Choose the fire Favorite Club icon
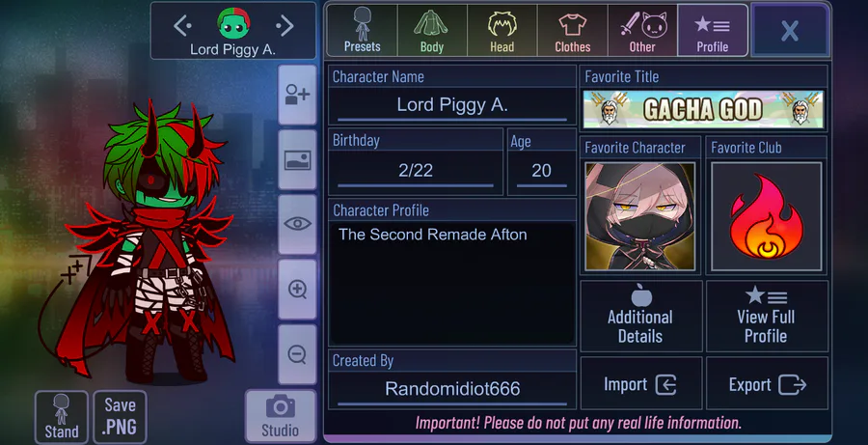The height and width of the screenshot is (445, 868). tap(766, 216)
